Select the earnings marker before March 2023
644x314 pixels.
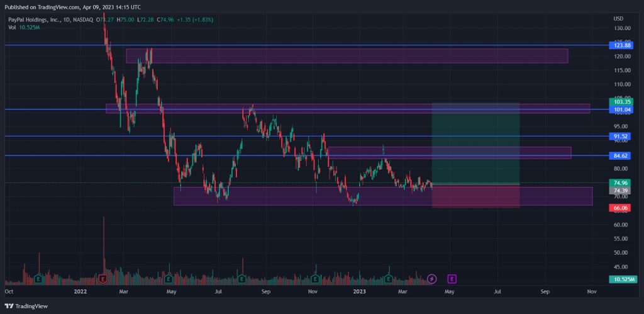[x=389, y=279]
